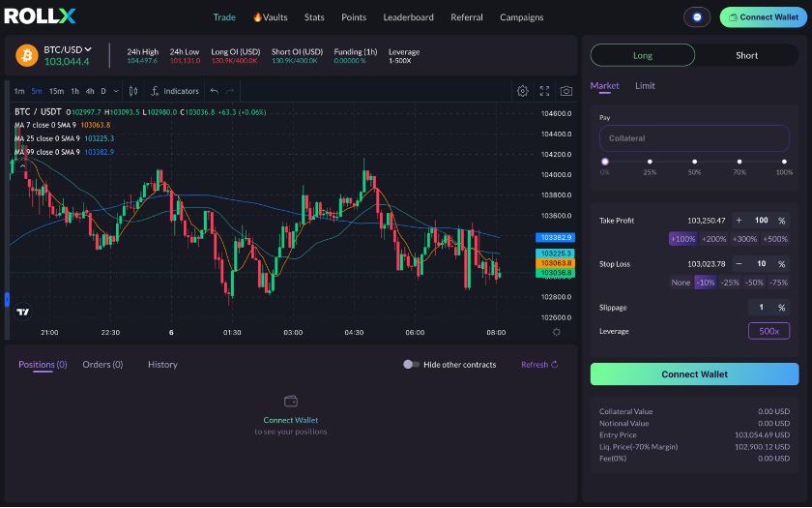Open the Vaults page
This screenshot has width=812, height=508.
(x=271, y=17)
